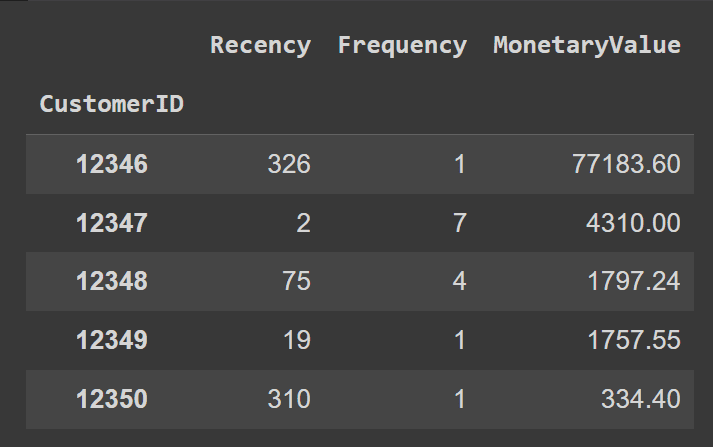Select customer ID 12347 row label

click(112, 223)
